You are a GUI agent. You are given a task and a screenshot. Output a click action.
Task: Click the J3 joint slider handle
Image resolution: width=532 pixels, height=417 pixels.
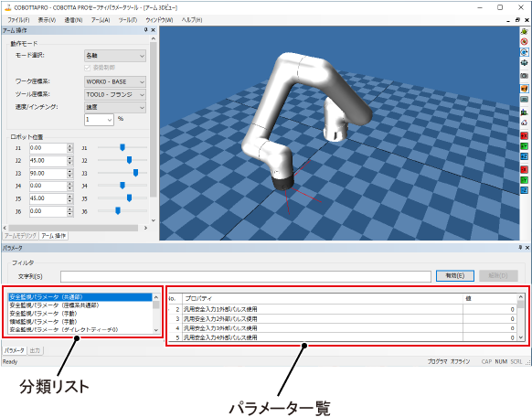pos(135,173)
